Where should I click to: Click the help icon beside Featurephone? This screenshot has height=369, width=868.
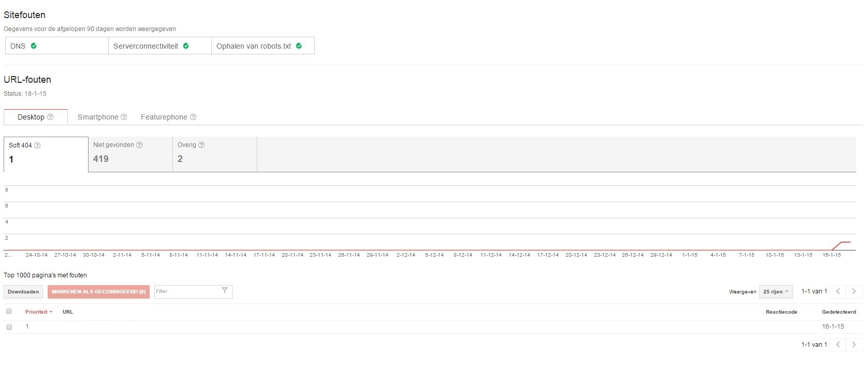pos(193,117)
